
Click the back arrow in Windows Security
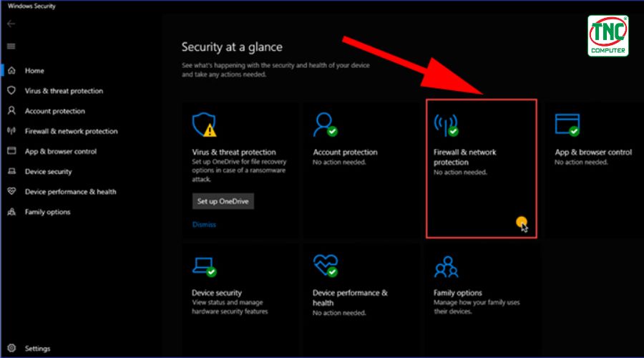11,24
